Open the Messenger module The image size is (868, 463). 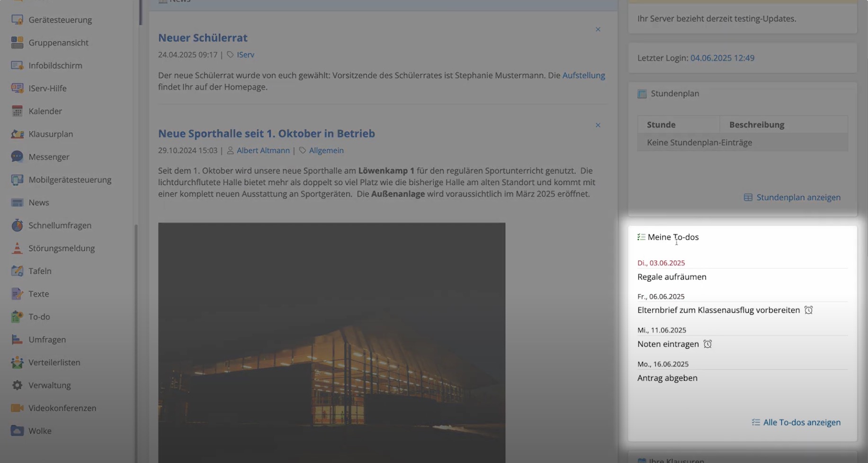pyautogui.click(x=50, y=156)
